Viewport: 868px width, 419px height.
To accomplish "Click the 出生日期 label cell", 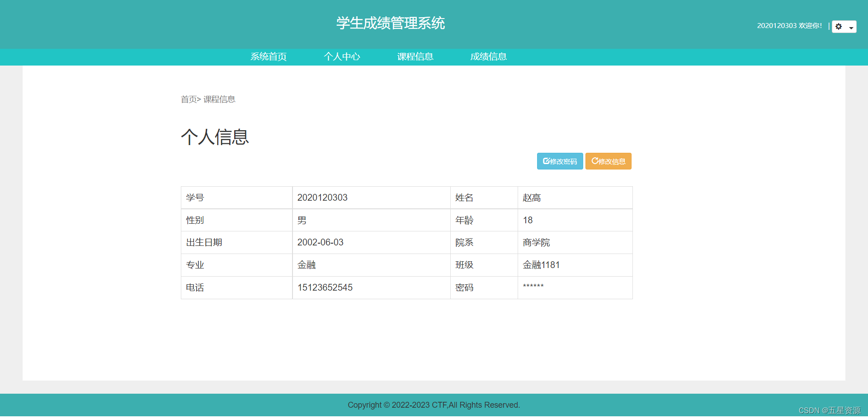I will coord(236,242).
